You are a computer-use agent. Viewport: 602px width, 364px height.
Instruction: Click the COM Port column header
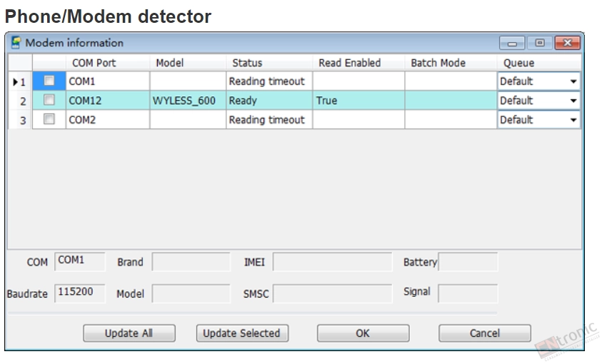[x=108, y=63]
